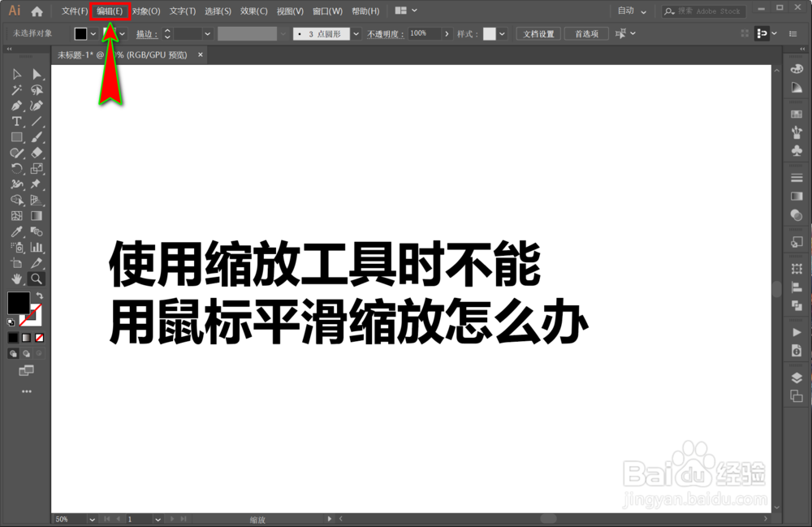This screenshot has width=812, height=527.
Task: Open Edit Toolbar three-dots button
Action: pyautogui.click(x=27, y=391)
